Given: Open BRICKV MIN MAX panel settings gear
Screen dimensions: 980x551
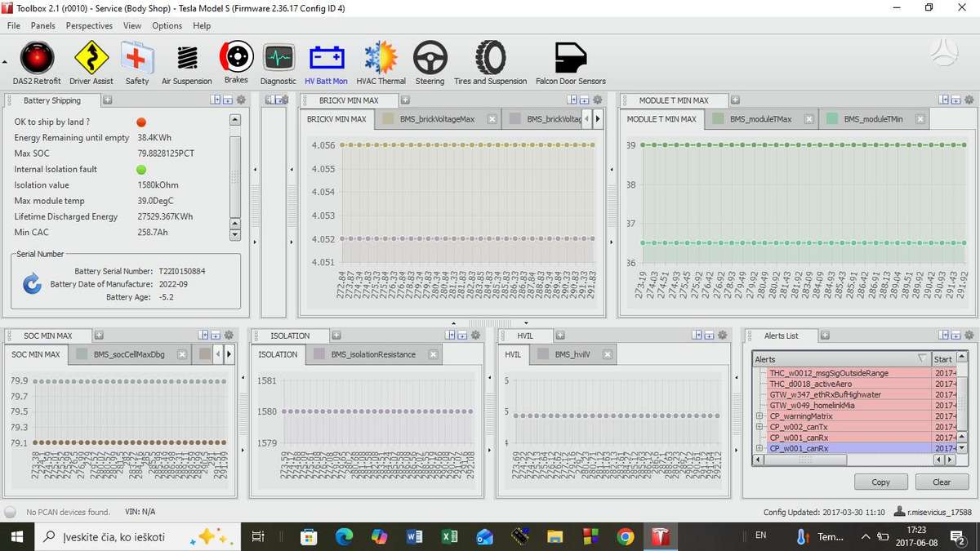Looking at the screenshot, I should (599, 100).
